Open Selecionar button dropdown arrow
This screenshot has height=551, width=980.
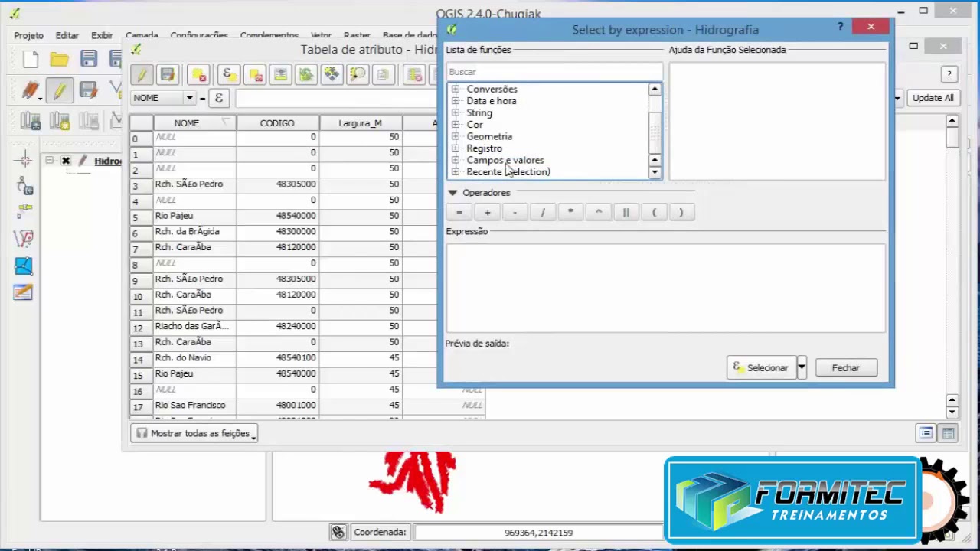coord(802,367)
